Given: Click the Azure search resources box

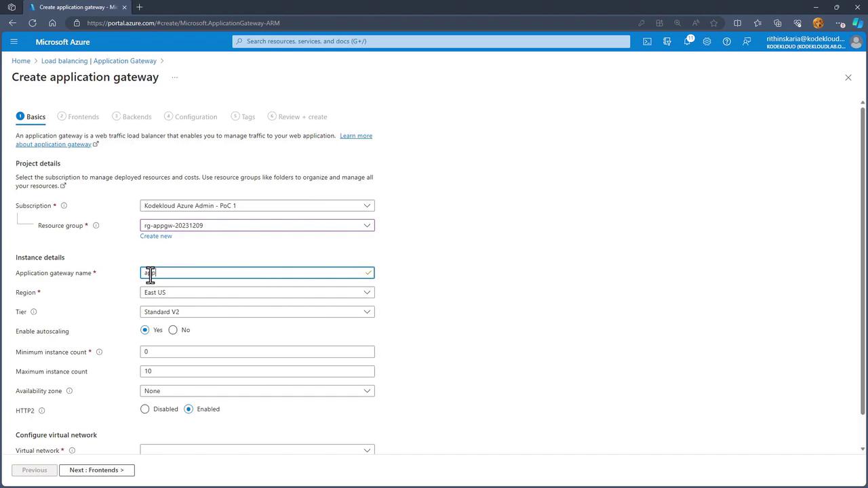Looking at the screenshot, I should click(x=431, y=41).
